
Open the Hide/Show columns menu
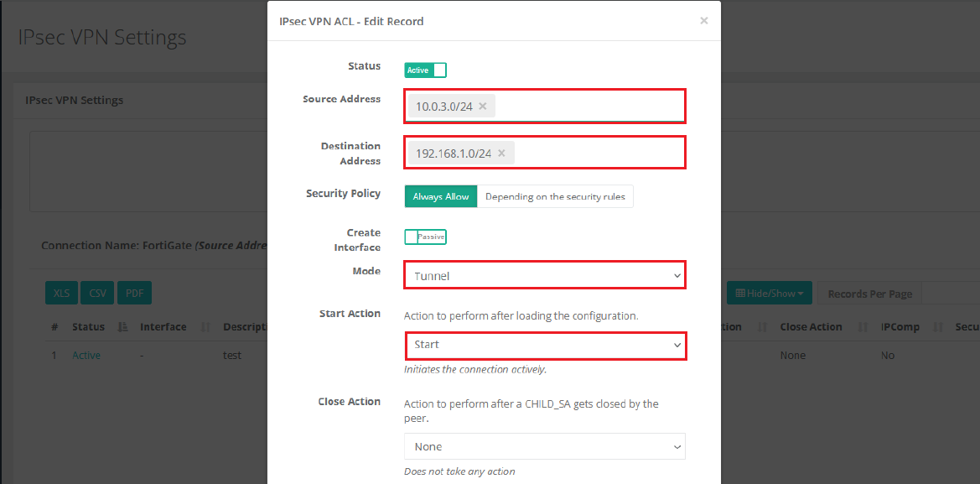pyautogui.click(x=769, y=294)
